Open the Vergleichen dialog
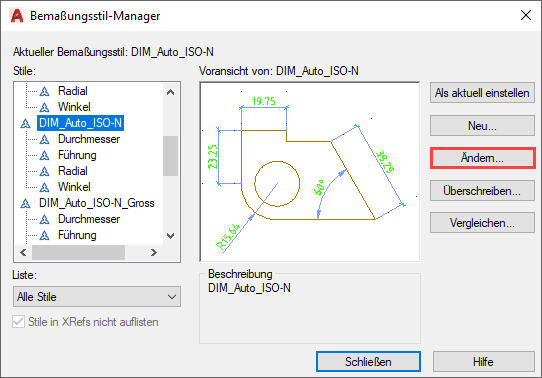The image size is (542, 378). tap(483, 223)
